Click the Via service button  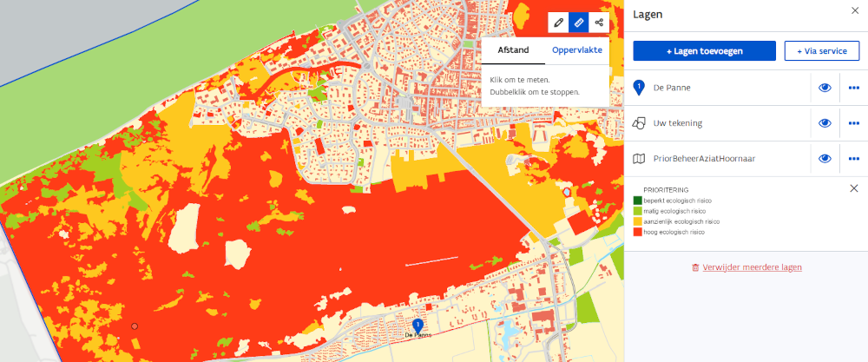coord(821,51)
